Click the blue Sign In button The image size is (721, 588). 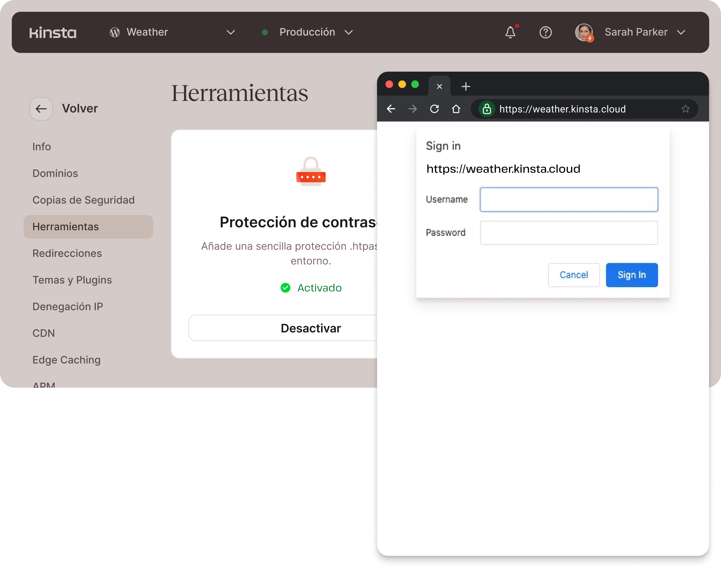[x=632, y=275]
